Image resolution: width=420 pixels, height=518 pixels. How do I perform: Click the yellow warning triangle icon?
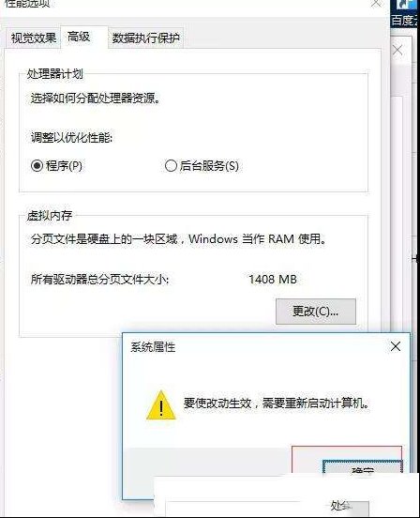pos(160,405)
